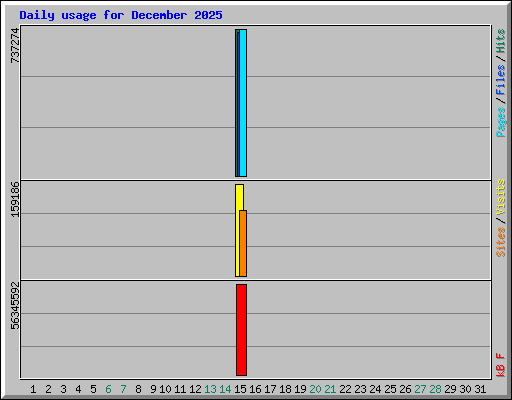This screenshot has width=512, height=400.
Task: Click day label 30 on x-axis
Action: 465,389
